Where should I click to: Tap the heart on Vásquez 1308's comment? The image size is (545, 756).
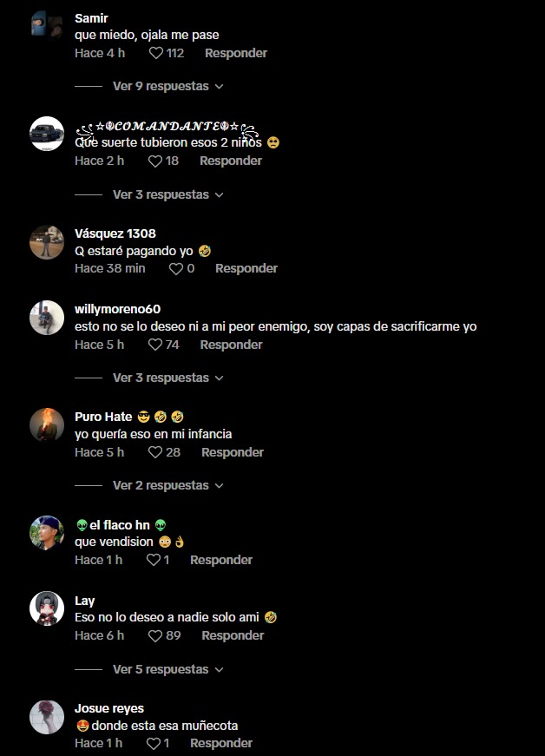pos(176,268)
